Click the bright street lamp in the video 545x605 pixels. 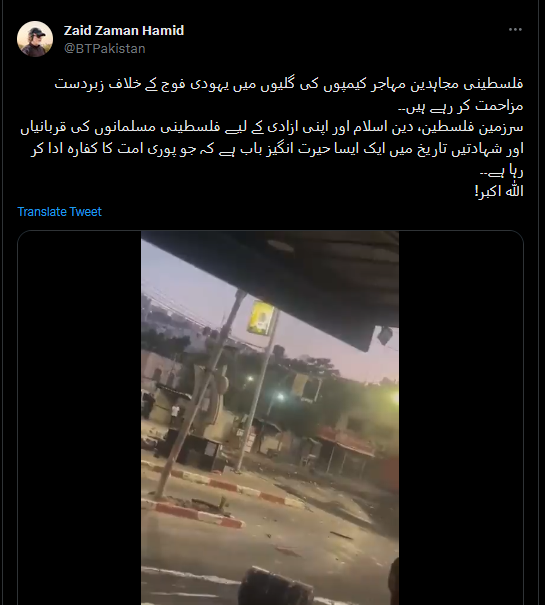[281, 397]
